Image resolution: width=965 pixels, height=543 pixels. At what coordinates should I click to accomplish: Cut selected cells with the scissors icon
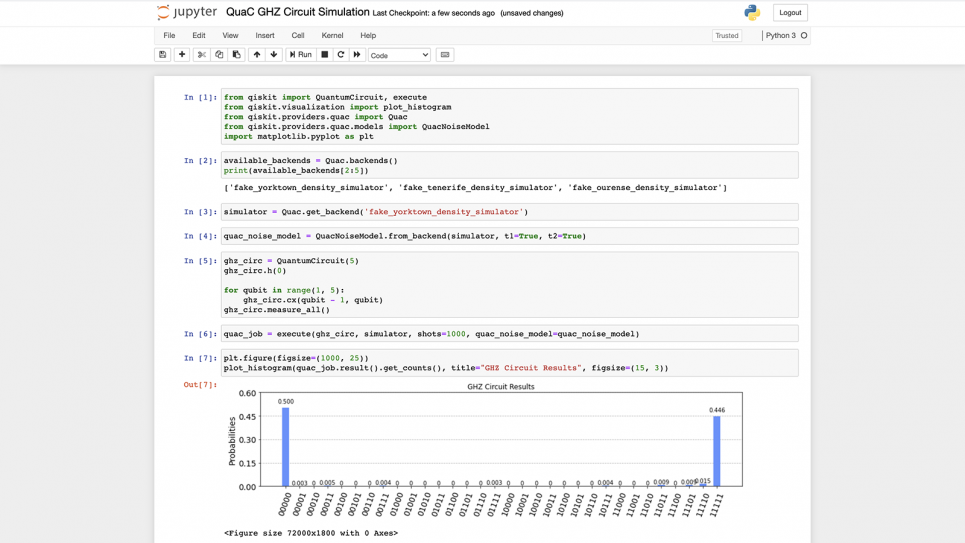coord(201,55)
